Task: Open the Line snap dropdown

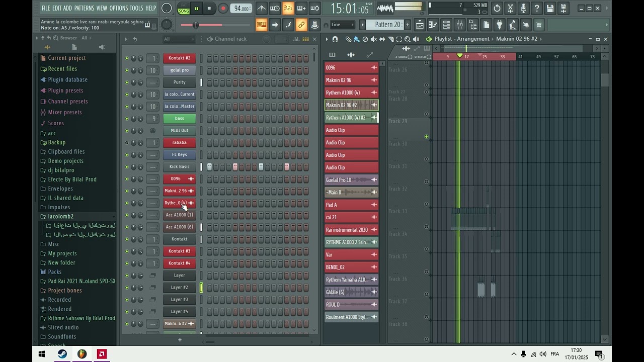Action: pos(342,25)
